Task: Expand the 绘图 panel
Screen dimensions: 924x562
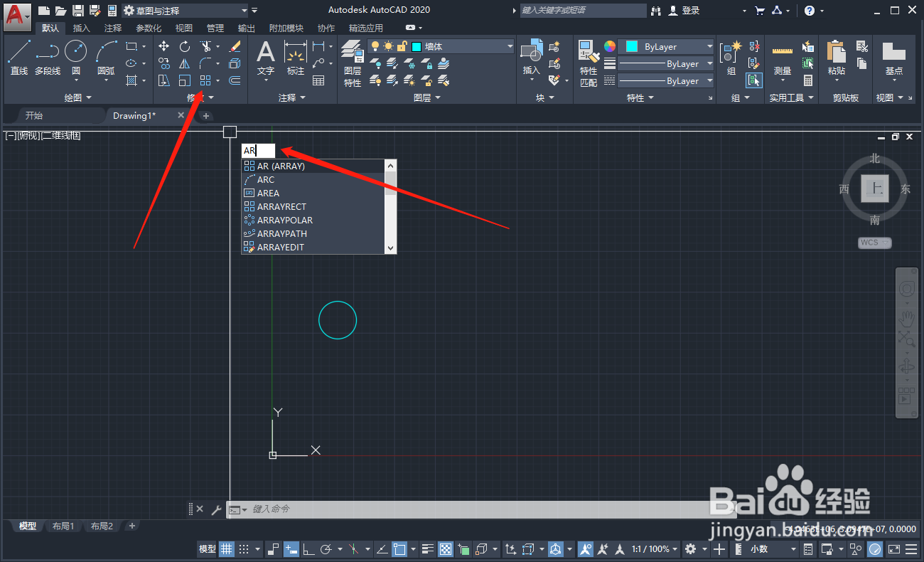Action: pyautogui.click(x=77, y=97)
